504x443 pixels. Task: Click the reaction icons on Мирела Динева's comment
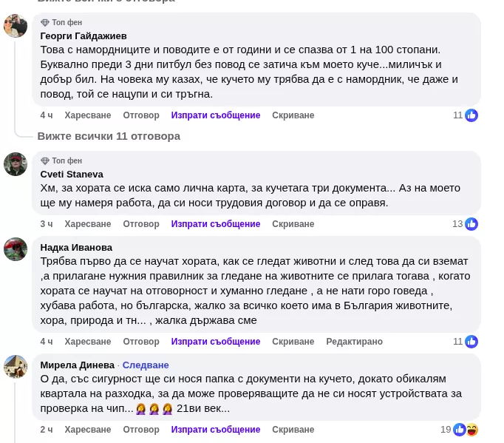click(466, 430)
